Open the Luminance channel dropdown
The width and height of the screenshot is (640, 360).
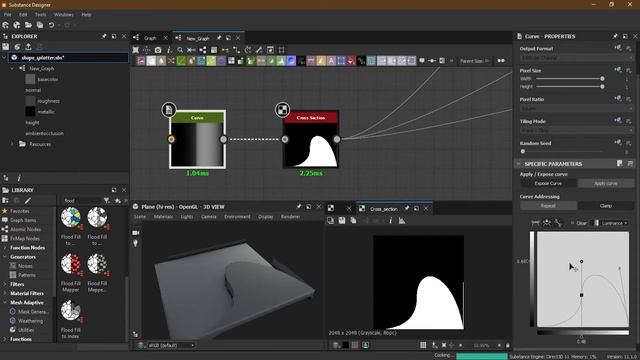click(611, 223)
